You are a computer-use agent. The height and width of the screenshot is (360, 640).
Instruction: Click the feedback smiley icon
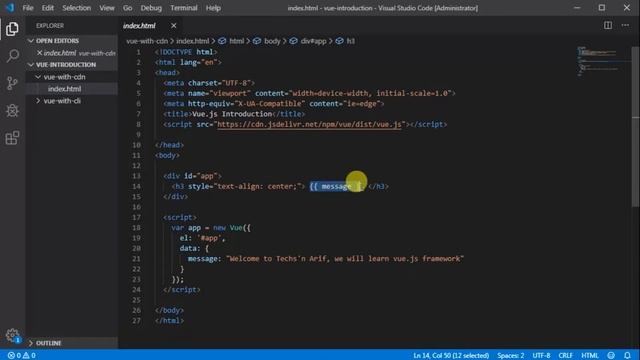(611, 356)
